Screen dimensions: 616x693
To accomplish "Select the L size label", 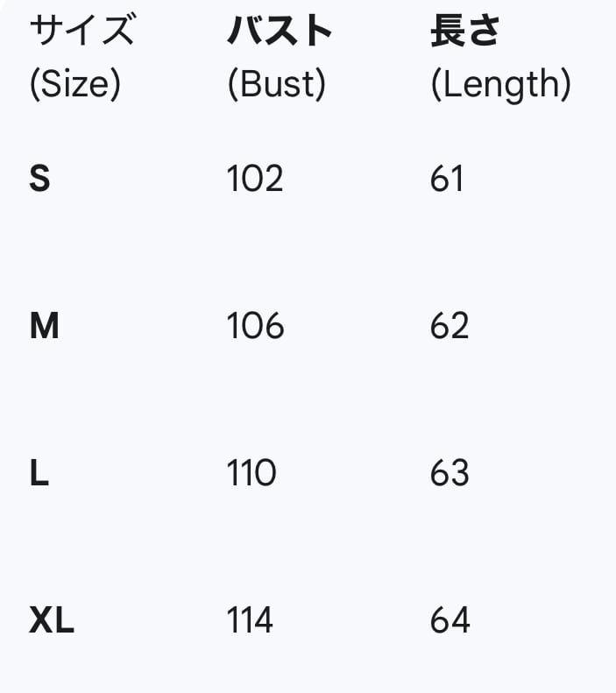I will 39,474.
